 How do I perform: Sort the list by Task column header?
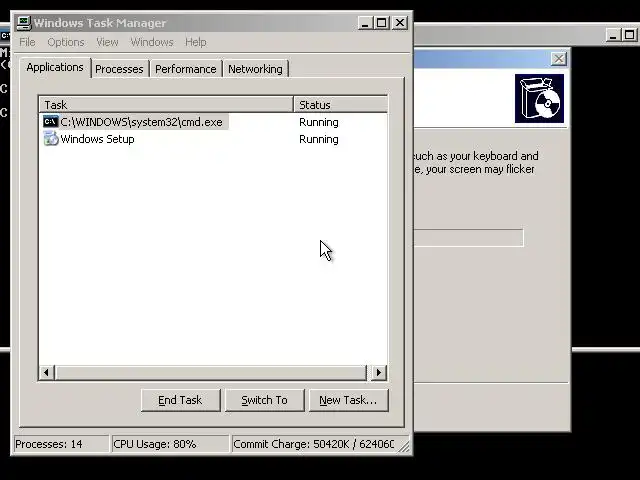(167, 105)
